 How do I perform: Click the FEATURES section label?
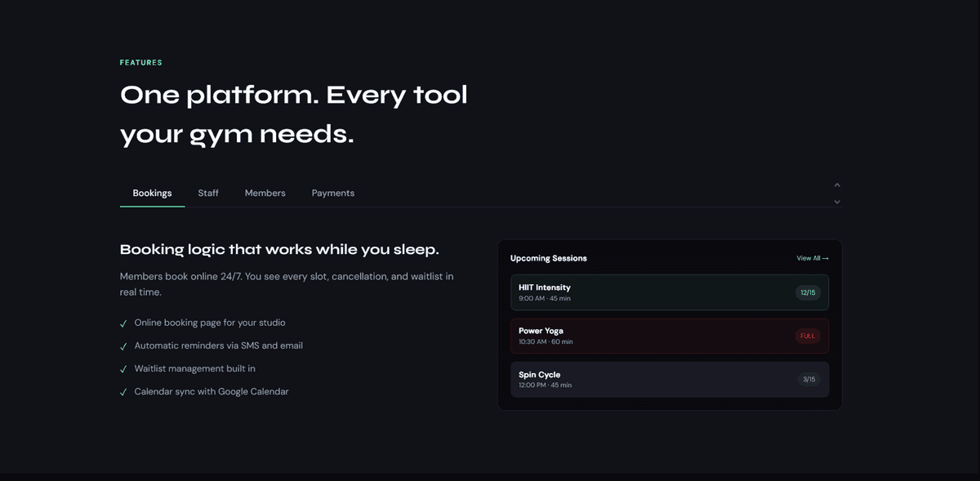(140, 62)
